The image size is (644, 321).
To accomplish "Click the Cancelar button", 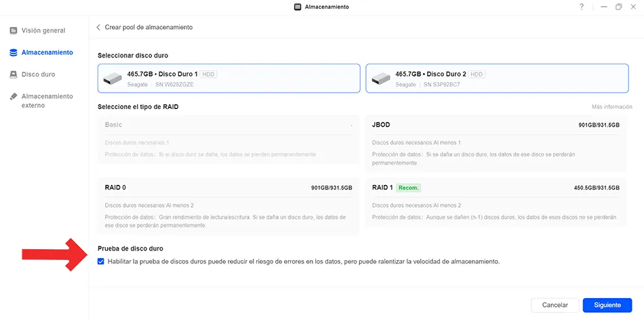I will click(x=555, y=305).
